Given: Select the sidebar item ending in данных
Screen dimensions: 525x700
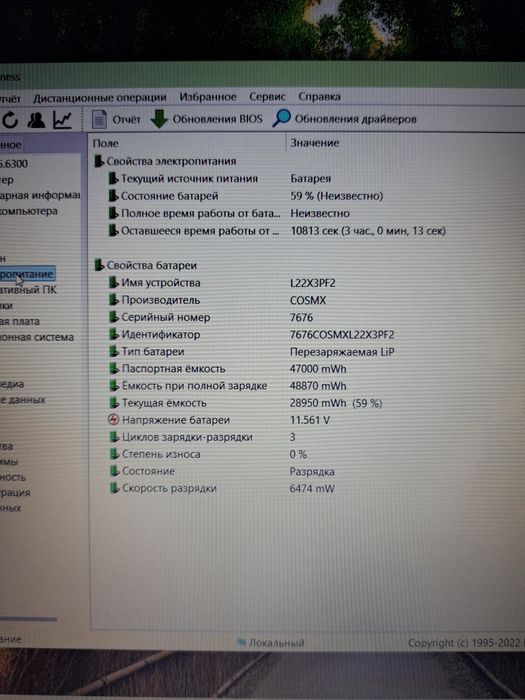Looking at the screenshot, I should 23,400.
